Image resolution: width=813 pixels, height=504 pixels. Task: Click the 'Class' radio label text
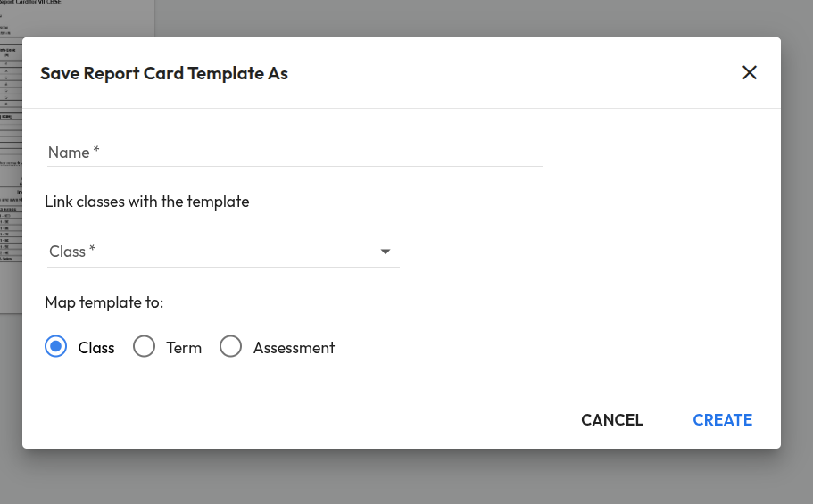click(x=96, y=348)
